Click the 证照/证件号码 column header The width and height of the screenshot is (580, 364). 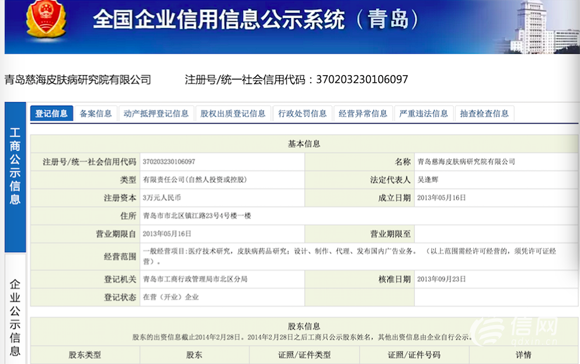point(414,355)
